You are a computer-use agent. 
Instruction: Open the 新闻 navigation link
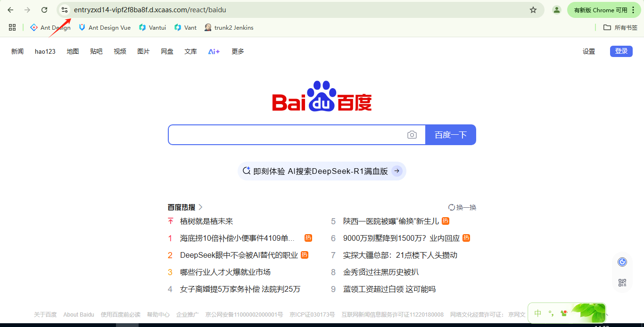point(17,51)
